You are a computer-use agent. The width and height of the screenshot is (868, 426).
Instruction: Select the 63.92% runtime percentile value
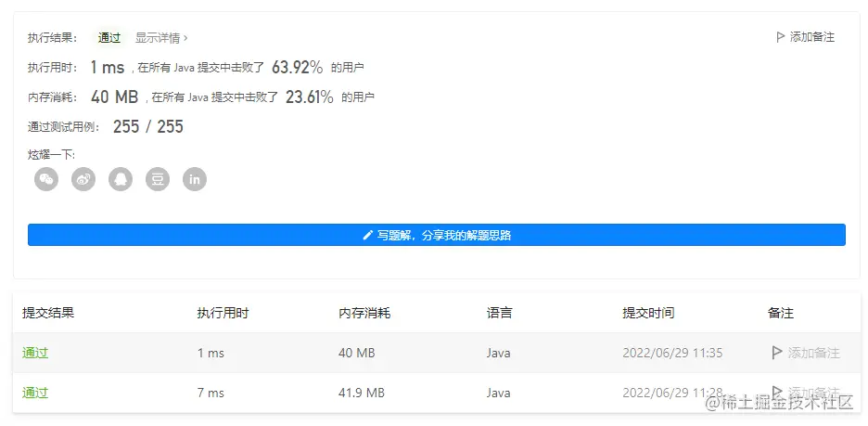(x=298, y=68)
